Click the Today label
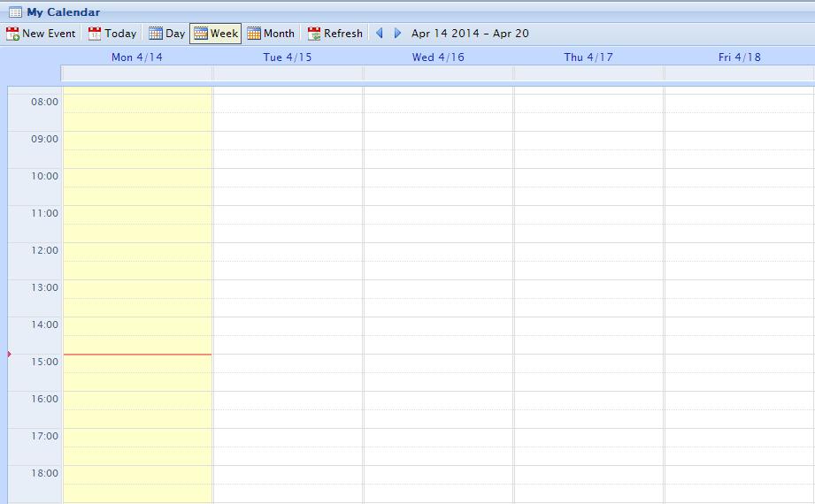The height and width of the screenshot is (504, 815). (120, 34)
